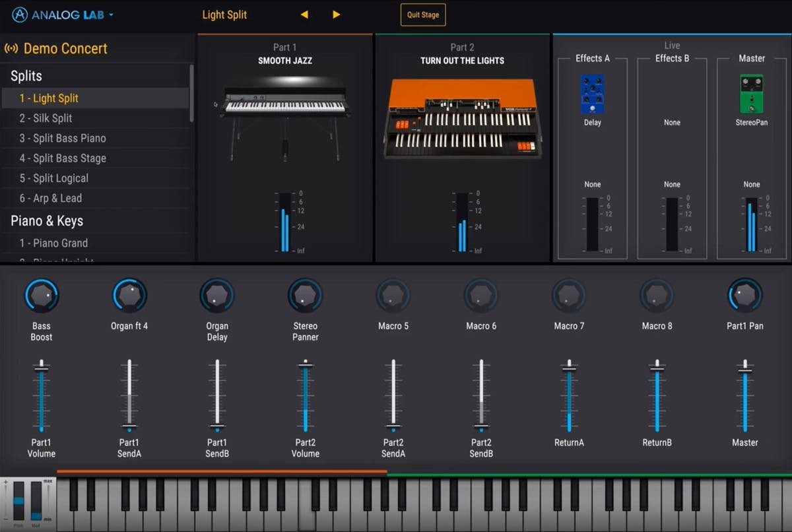The image size is (792, 532).
Task: Click the blue Delay pedal icon
Action: 593,94
